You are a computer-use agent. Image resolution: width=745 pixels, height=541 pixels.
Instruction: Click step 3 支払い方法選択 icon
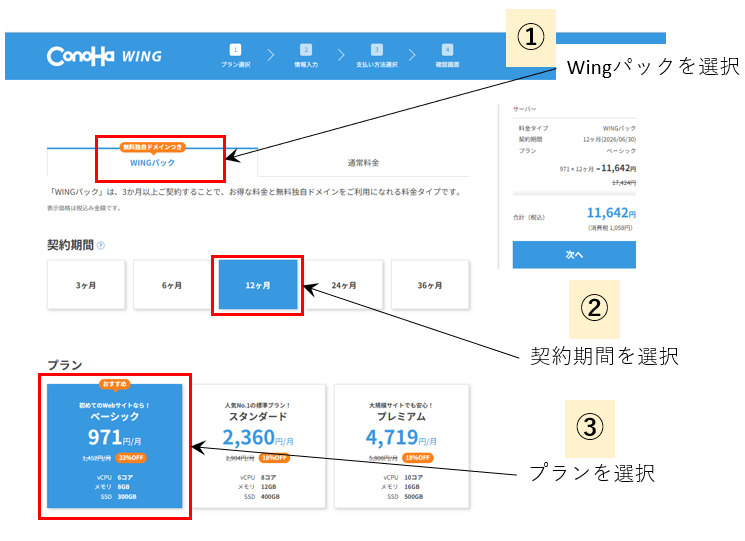coord(377,50)
